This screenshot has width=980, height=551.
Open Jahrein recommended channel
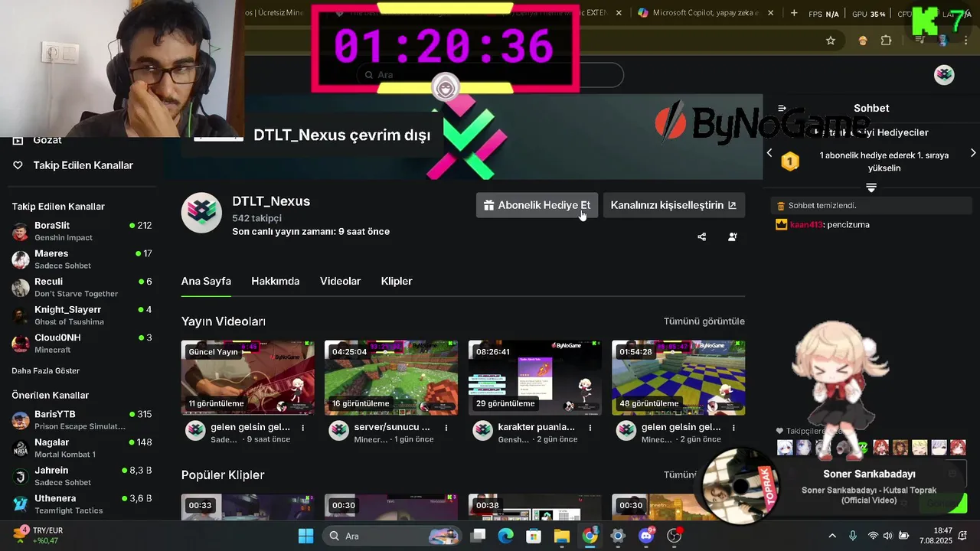coord(81,476)
